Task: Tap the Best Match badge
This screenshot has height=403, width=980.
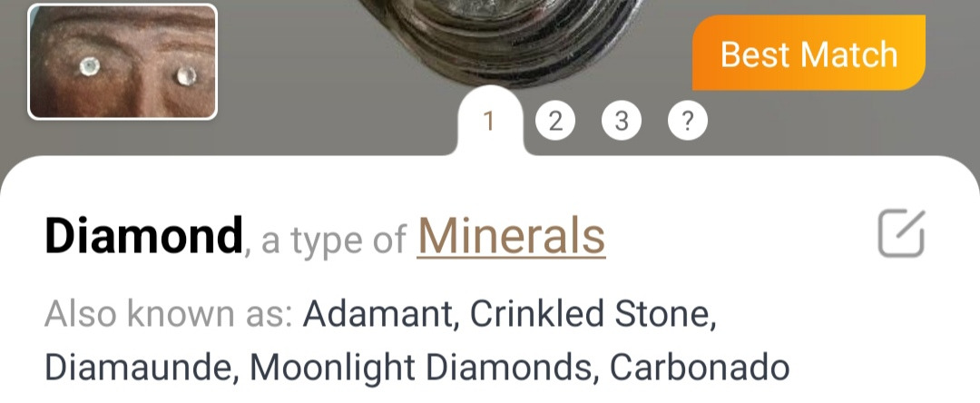Action: (x=808, y=54)
